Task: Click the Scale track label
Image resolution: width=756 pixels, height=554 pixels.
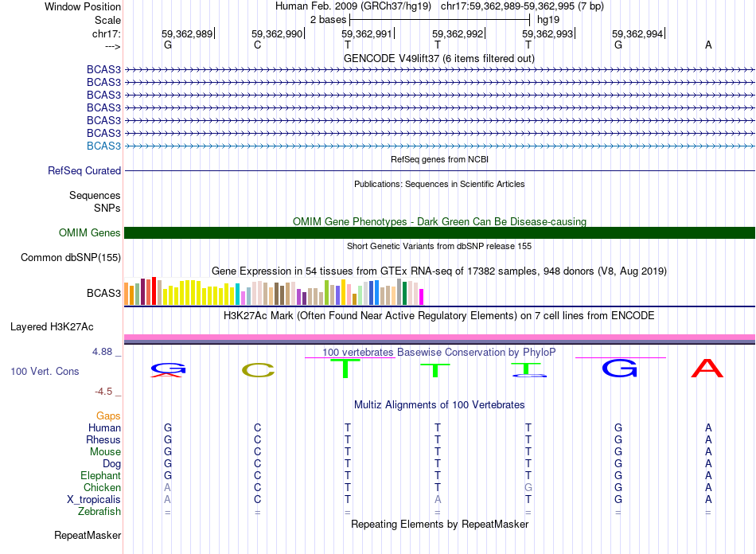Action: click(107, 20)
